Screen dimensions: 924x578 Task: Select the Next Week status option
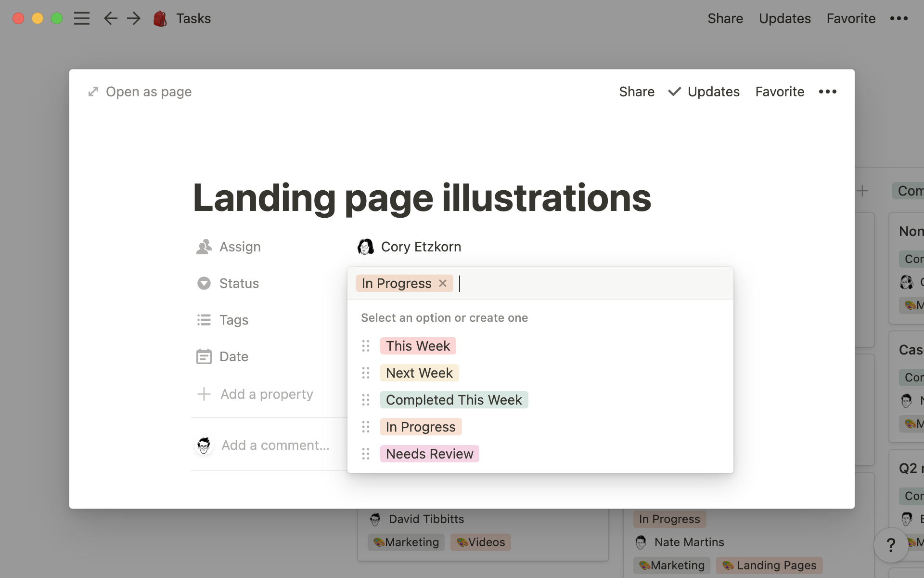point(419,372)
